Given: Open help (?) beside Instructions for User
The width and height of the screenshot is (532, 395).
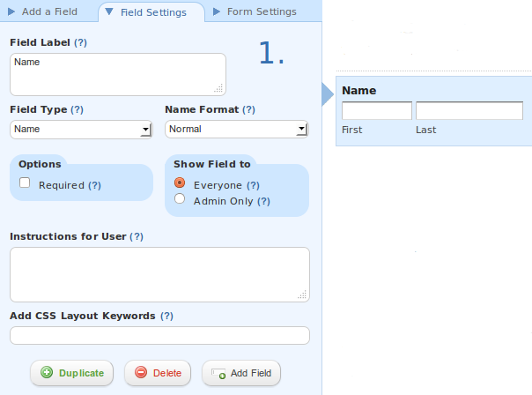Looking at the screenshot, I should tap(137, 236).
